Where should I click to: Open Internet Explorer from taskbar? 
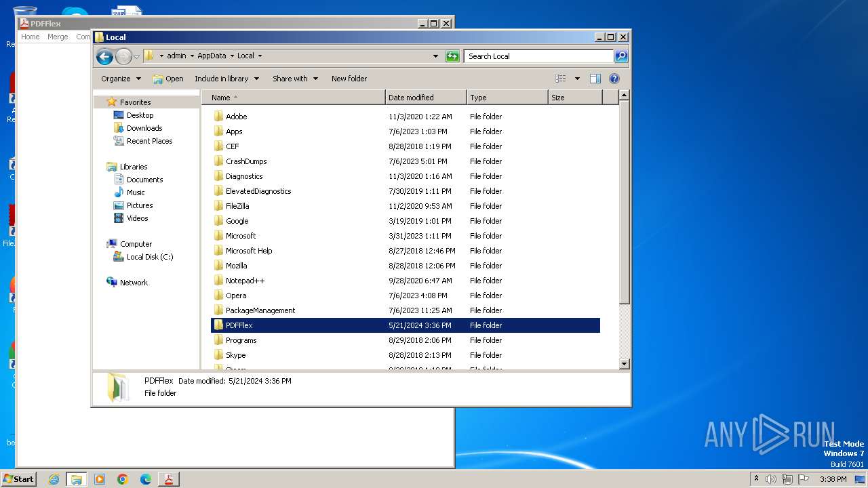click(54, 479)
